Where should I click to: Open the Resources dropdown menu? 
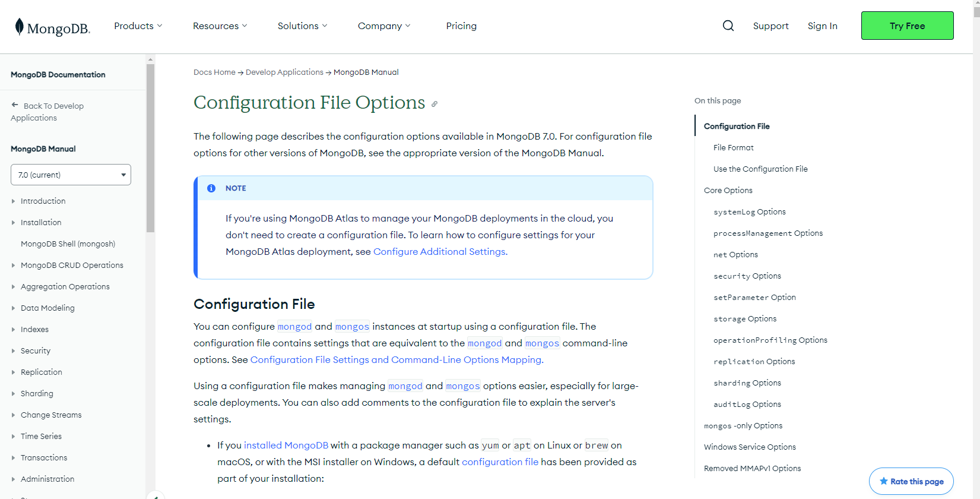[x=220, y=26]
